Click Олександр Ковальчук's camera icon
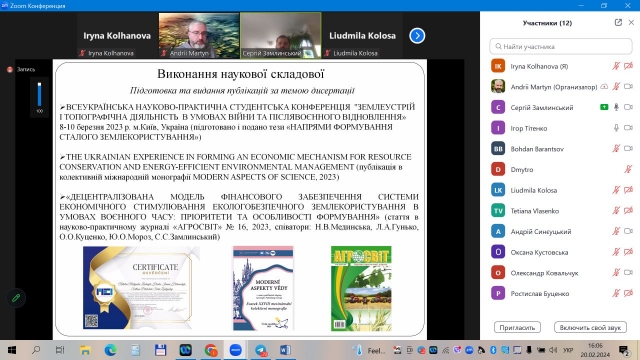640x360 pixels. tap(629, 273)
